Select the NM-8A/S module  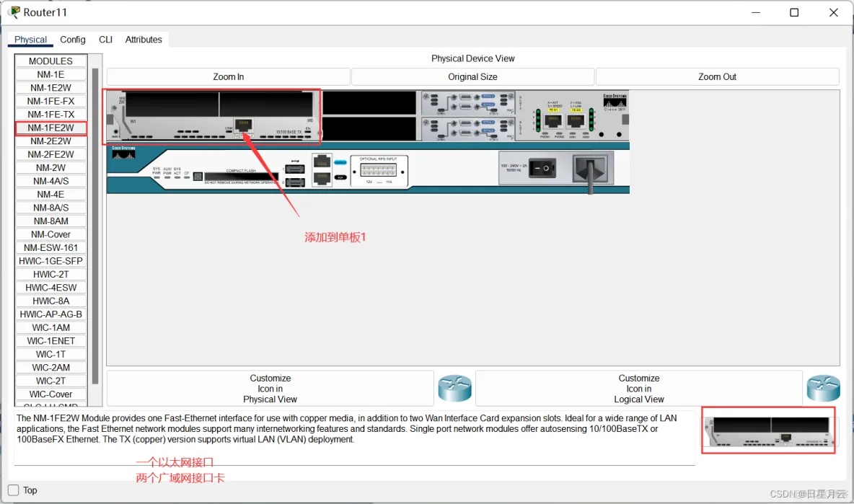click(x=50, y=208)
